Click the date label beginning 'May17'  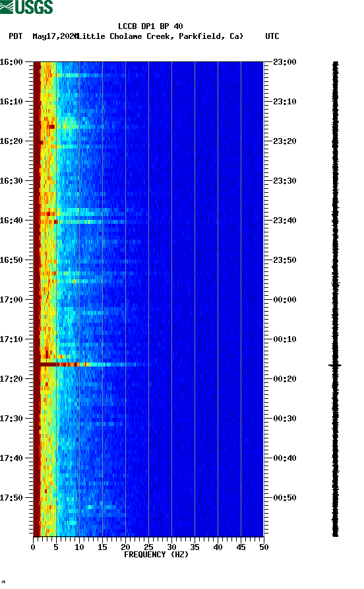click(55, 36)
